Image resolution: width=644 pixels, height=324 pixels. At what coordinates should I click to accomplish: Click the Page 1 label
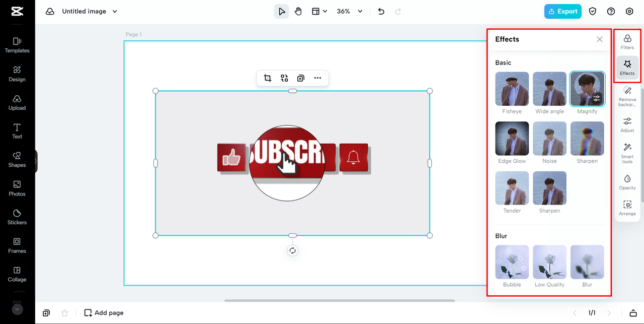pos(133,34)
